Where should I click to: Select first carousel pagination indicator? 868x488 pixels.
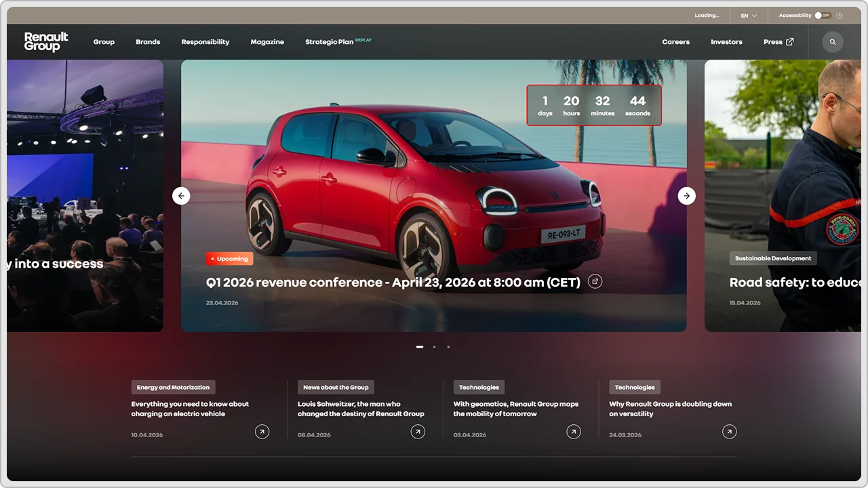pos(420,347)
